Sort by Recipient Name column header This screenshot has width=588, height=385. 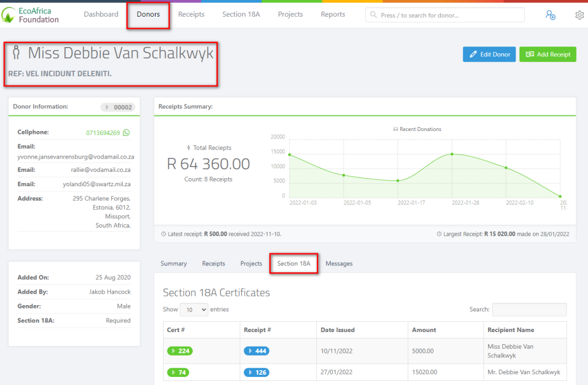[525, 330]
